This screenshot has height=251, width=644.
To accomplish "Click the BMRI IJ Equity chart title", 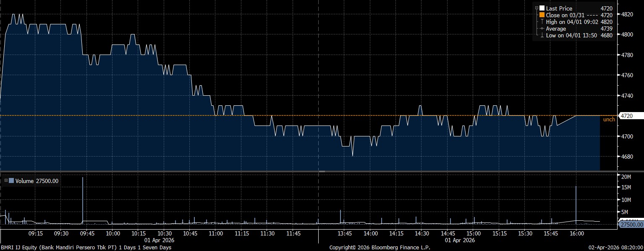I will pos(86,247).
